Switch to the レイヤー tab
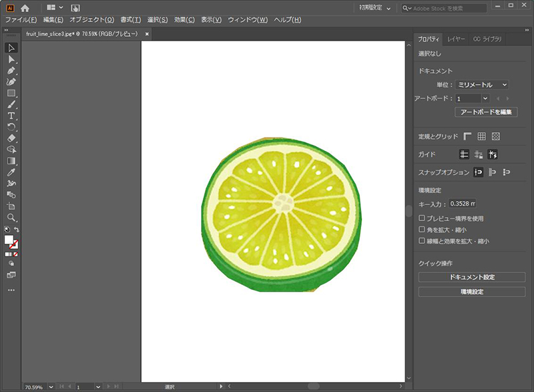This screenshot has height=392, width=534. coord(457,39)
